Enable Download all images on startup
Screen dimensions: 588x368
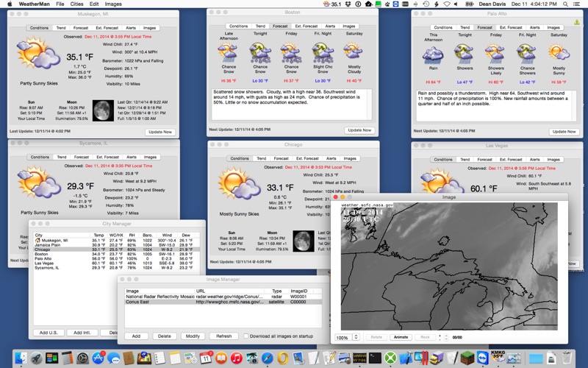(x=246, y=336)
